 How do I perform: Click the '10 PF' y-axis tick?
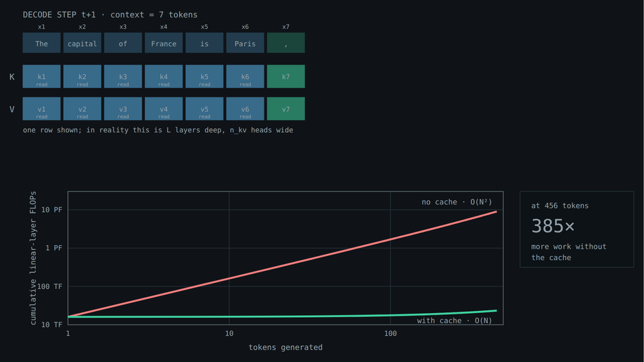coord(52,210)
